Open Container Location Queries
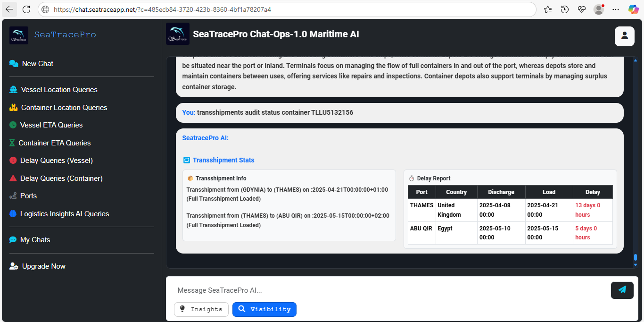 click(x=64, y=108)
